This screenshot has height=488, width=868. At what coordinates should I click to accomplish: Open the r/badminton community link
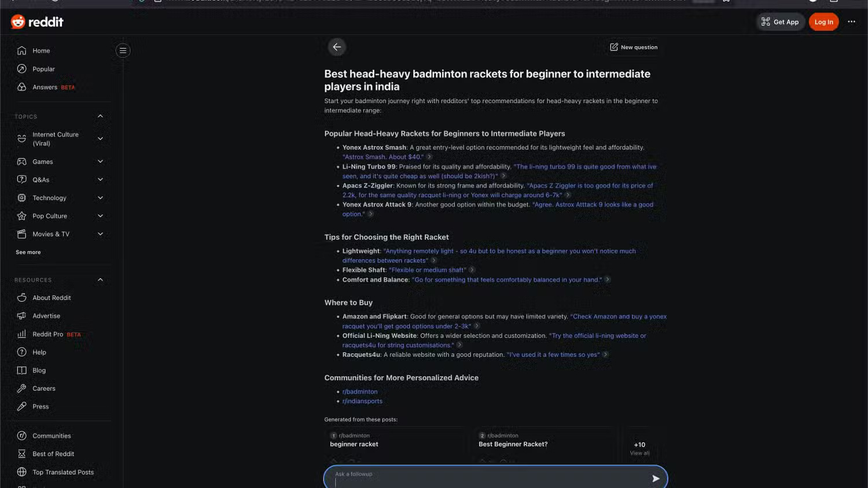[x=360, y=391]
